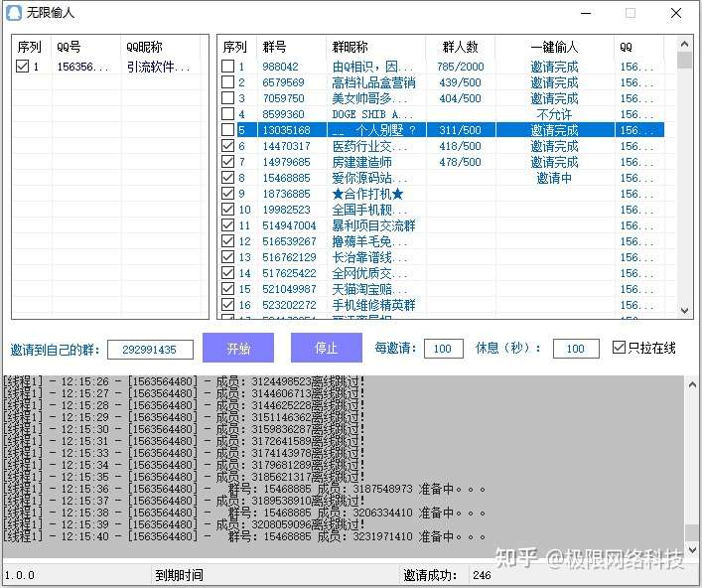Click the log panel scroll up arrow
Image resolution: width=702 pixels, height=588 pixels.
tap(692, 384)
